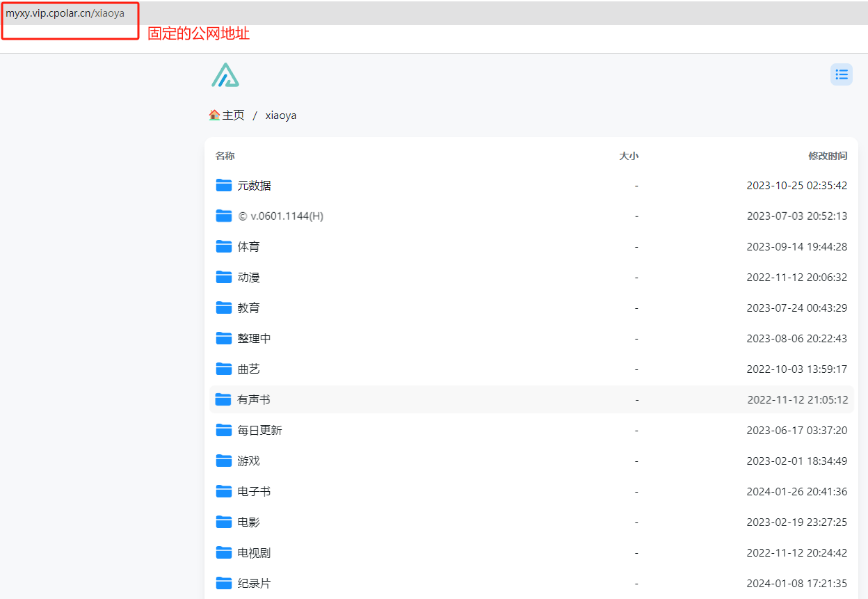Open the 纪录片 folder name
Image resolution: width=868 pixels, height=599 pixels.
(x=254, y=584)
